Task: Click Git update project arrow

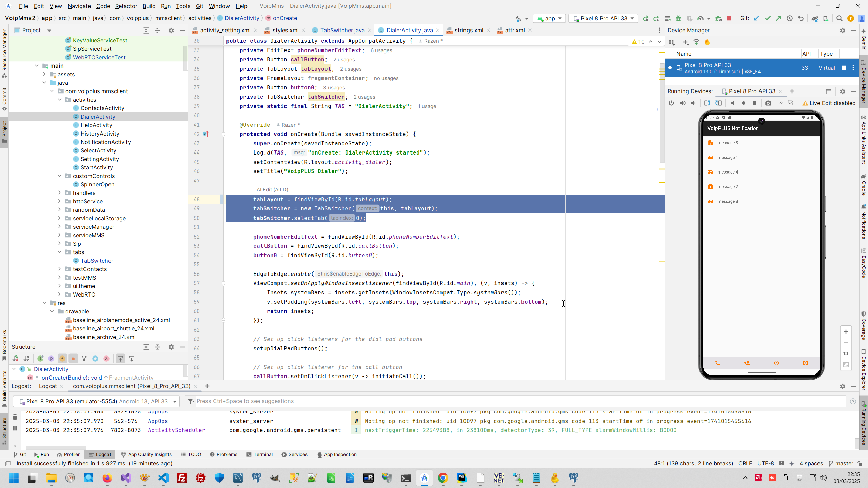Action: coord(756,18)
